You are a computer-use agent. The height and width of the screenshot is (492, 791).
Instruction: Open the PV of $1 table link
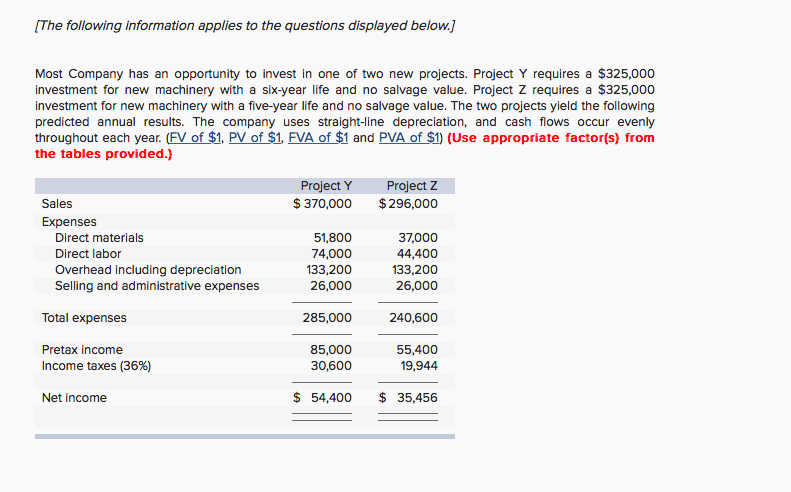(x=255, y=138)
